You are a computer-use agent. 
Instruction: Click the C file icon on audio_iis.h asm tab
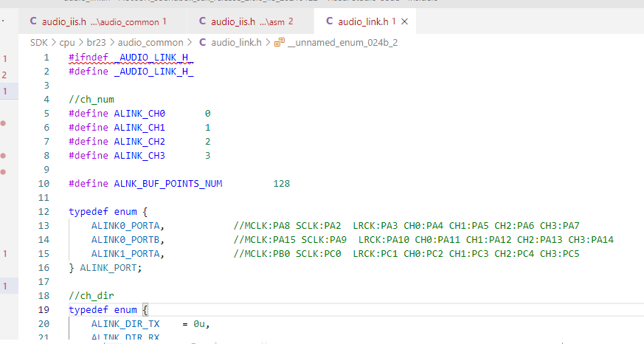tap(202, 21)
